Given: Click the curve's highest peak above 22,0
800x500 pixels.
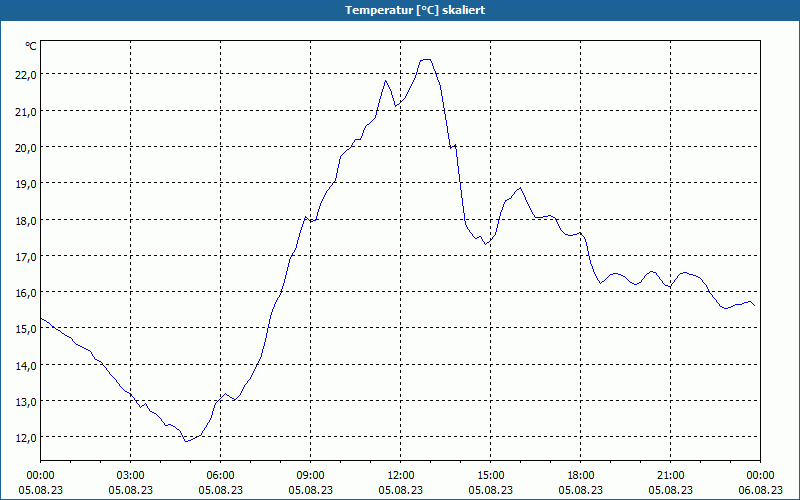Looking at the screenshot, I should tap(426, 60).
